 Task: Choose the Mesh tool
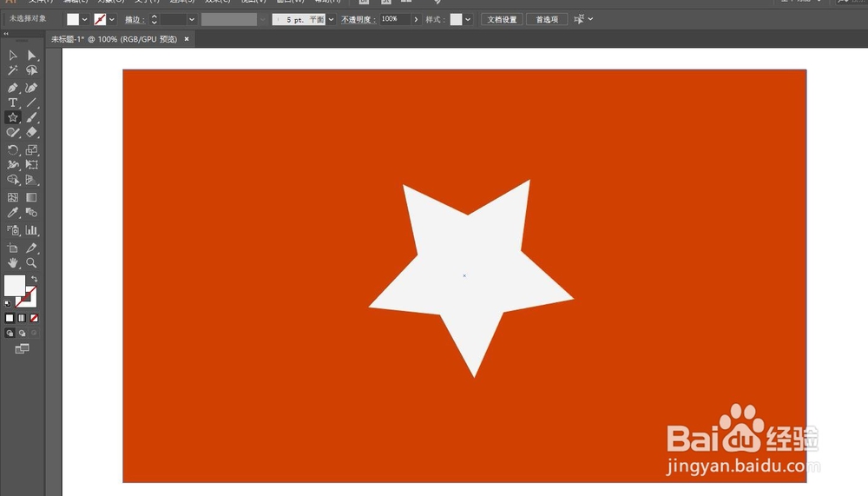coord(13,197)
